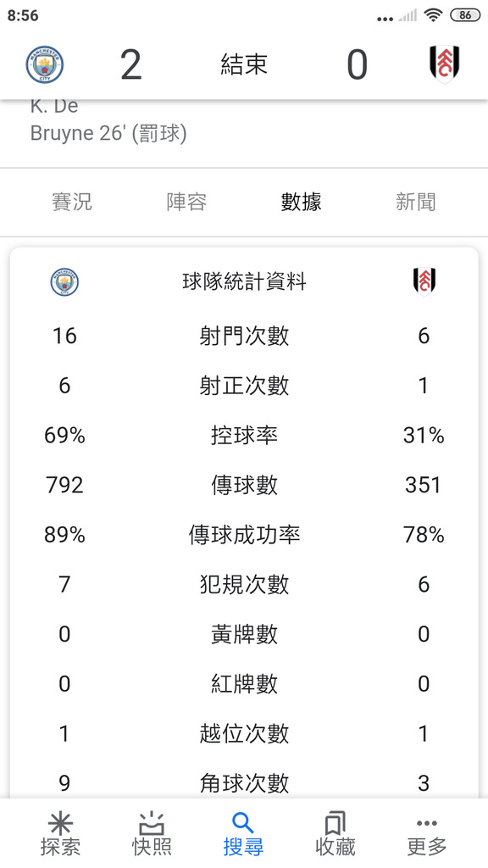Tap Manchester City's score of 2

(x=131, y=64)
